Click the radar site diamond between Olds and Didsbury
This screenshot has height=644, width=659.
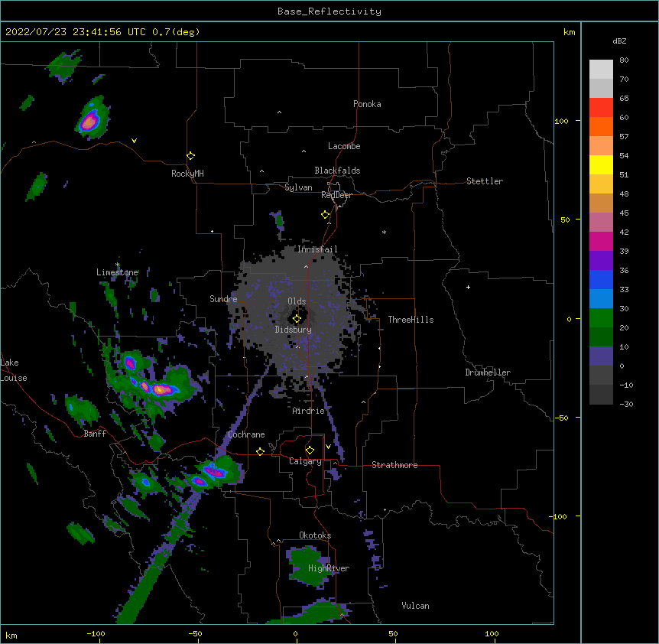tap(297, 319)
